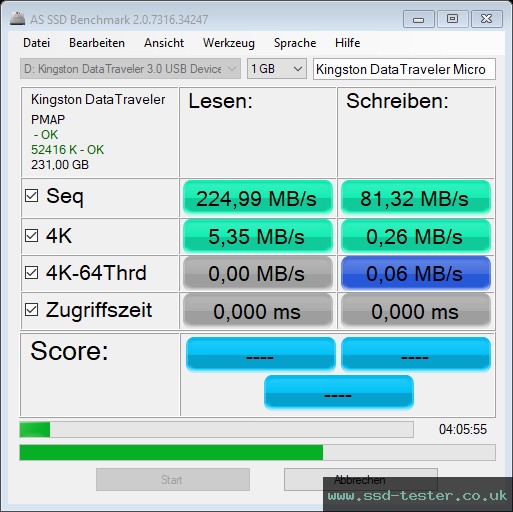Click the upper current-test progress bar
The image size is (513, 512).
coord(217,429)
